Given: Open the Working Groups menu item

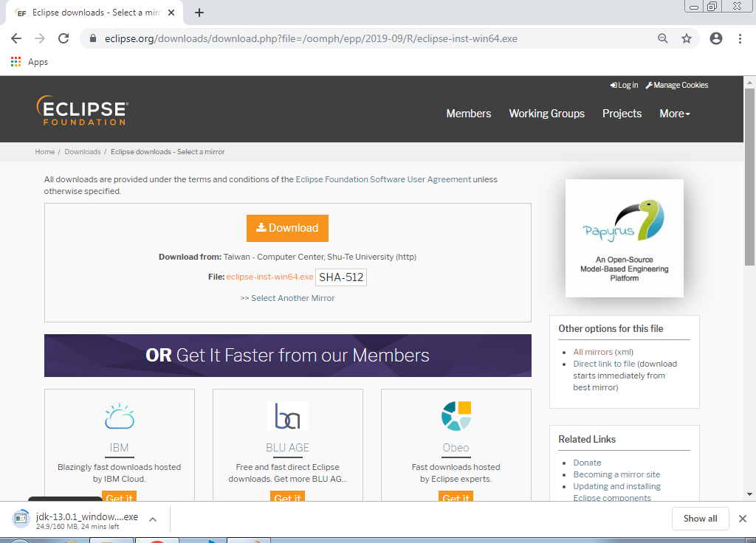Looking at the screenshot, I should click(x=547, y=114).
